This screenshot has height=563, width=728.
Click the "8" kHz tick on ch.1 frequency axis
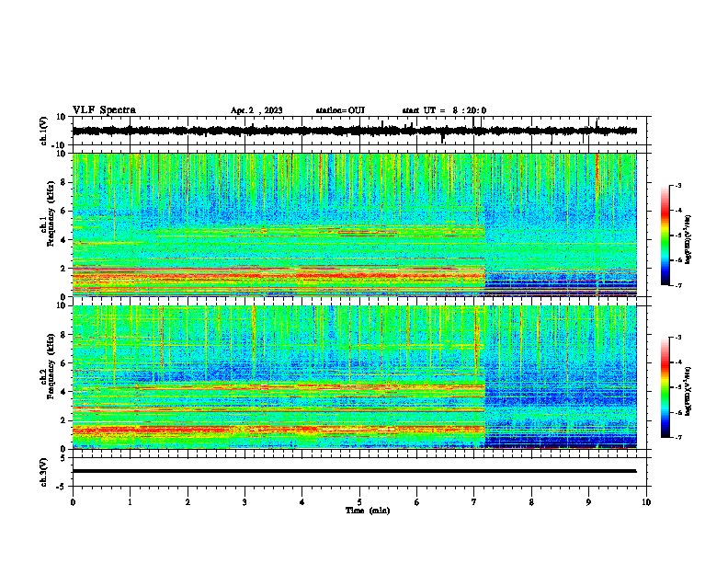[x=64, y=182]
